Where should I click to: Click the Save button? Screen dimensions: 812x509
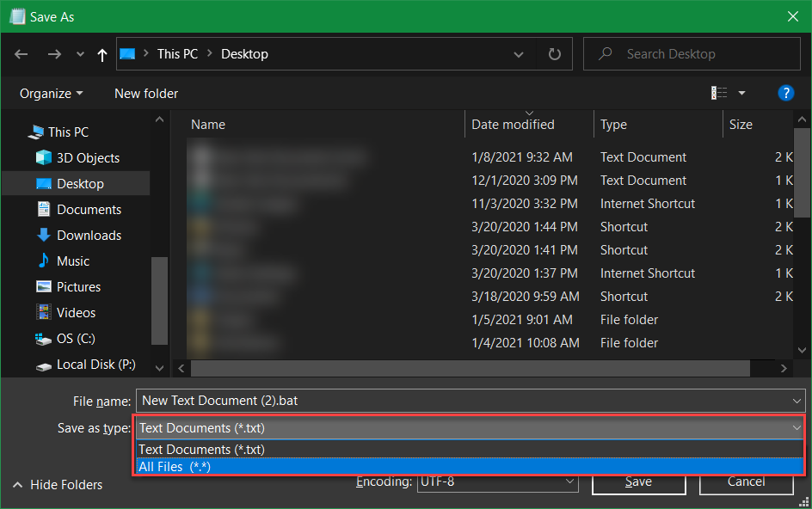[638, 481]
